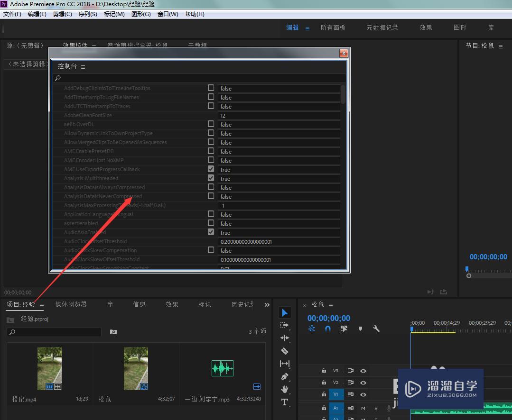Toggle lock on track V3

[324, 370]
